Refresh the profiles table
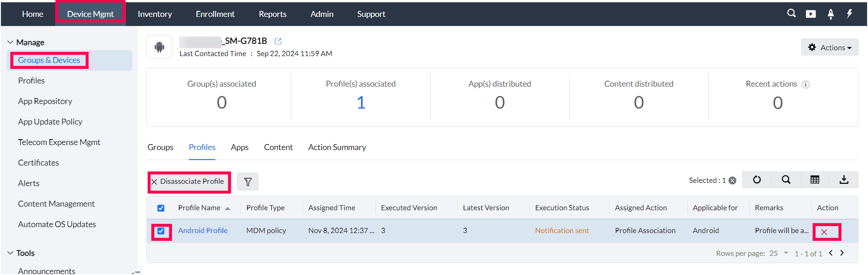The width and height of the screenshot is (868, 275). click(757, 180)
